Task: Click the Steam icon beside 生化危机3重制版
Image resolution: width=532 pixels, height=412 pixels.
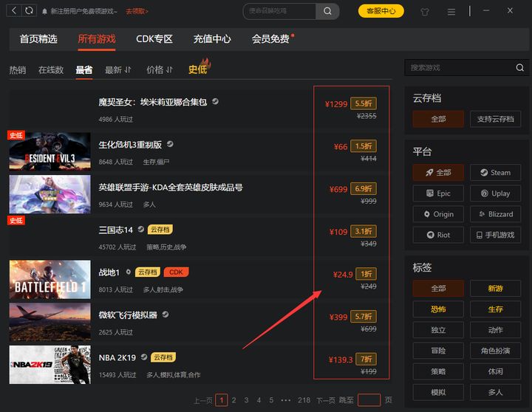Action: point(170,144)
